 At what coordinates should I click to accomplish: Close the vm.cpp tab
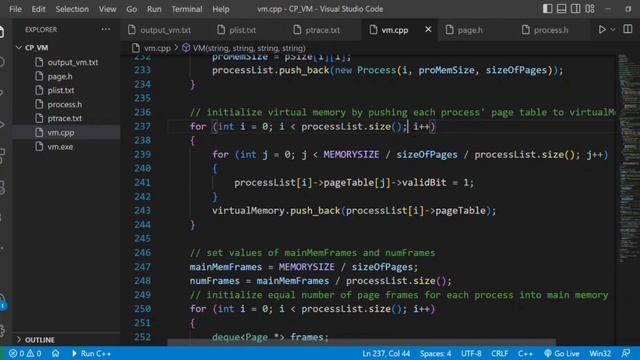tap(428, 29)
